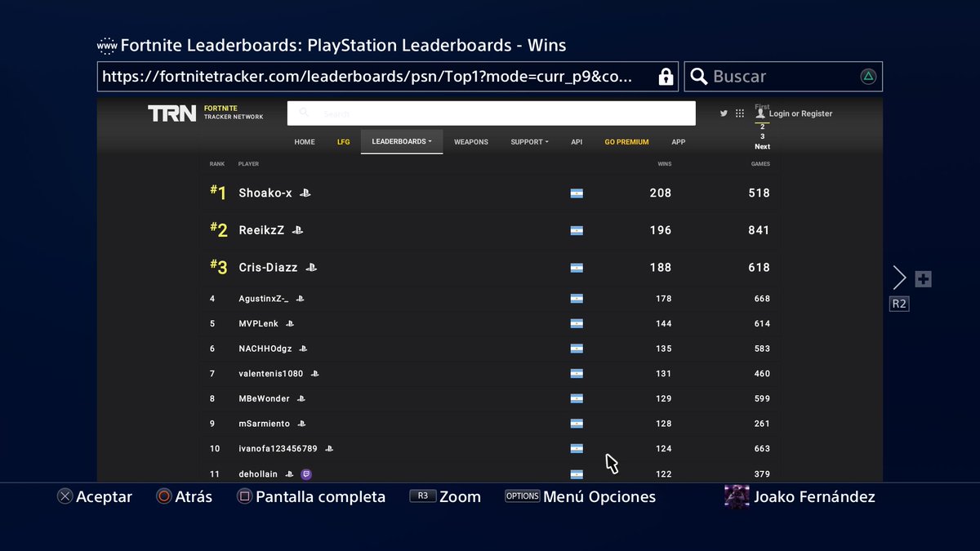The width and height of the screenshot is (980, 551).
Task: Open the LFG menu item
Action: coord(344,142)
